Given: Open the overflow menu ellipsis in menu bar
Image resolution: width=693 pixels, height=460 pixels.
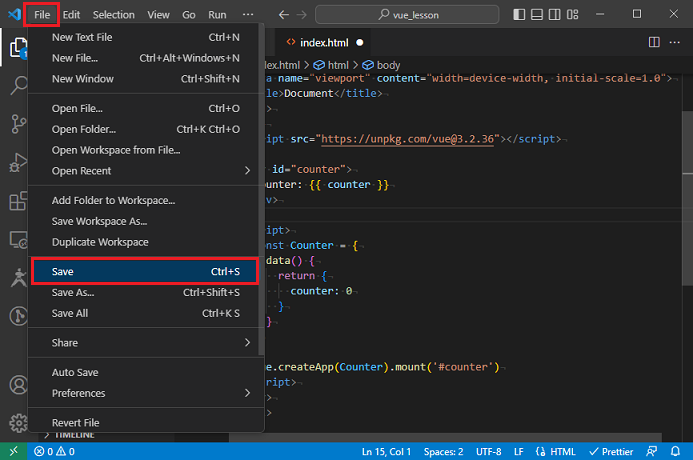Looking at the screenshot, I should (x=248, y=15).
